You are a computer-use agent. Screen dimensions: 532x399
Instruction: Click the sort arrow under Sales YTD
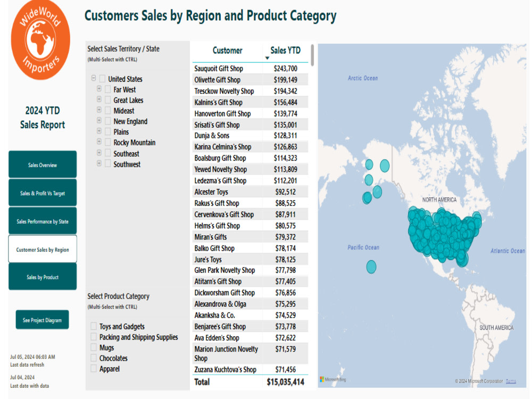click(268, 59)
